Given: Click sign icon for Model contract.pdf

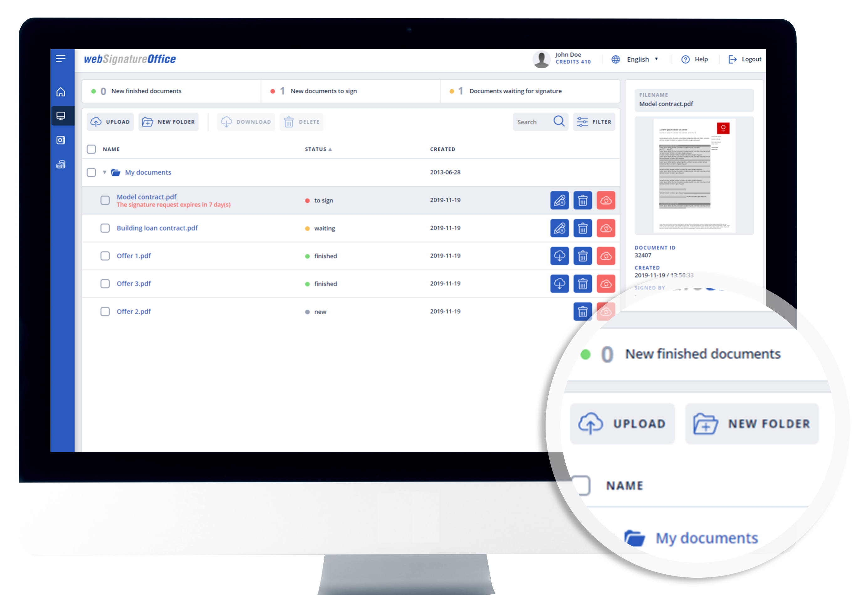Looking at the screenshot, I should (559, 200).
